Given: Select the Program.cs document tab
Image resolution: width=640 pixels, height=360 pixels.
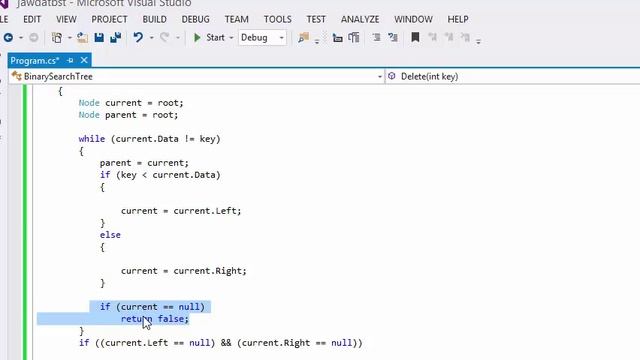Looking at the screenshot, I should pyautogui.click(x=35, y=61).
